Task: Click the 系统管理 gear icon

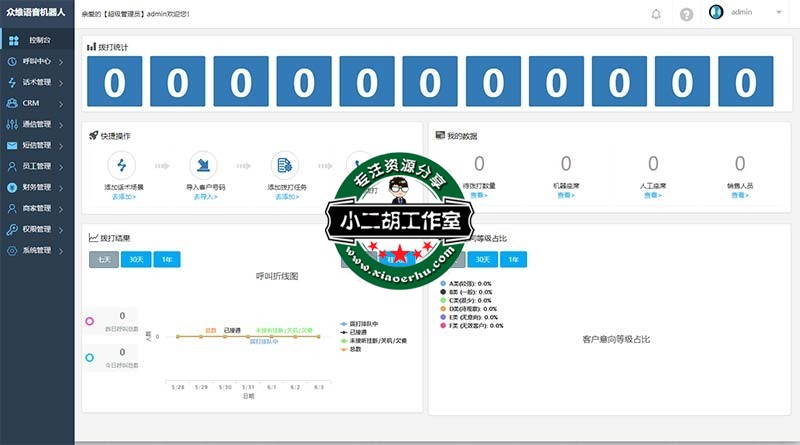Action: tap(12, 250)
